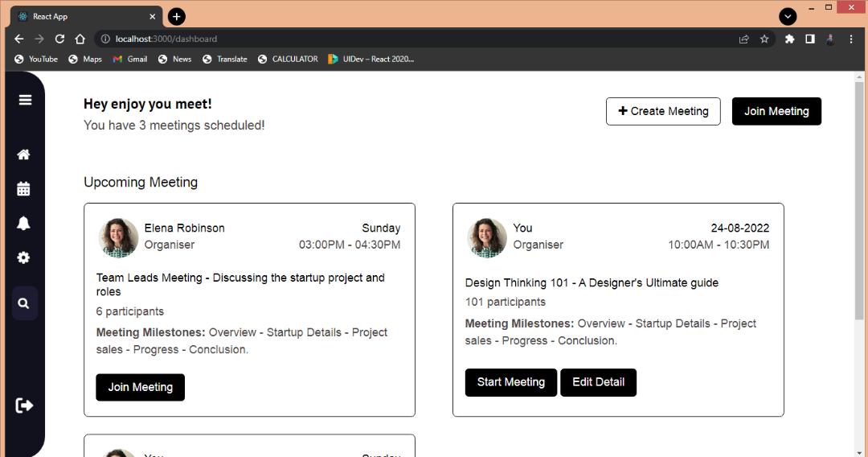
Task: Click Elena Robinson's avatar photo
Action: [x=118, y=237]
